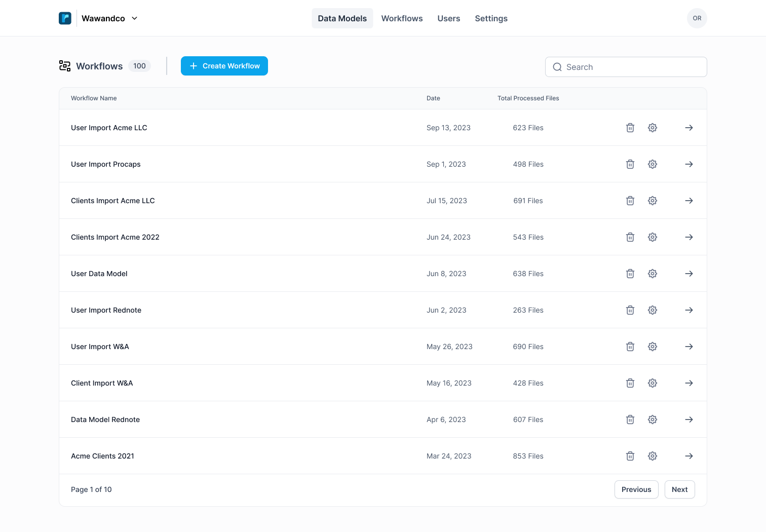Remove the Acme Clients 2021 workflow
This screenshot has width=766, height=532.
[x=630, y=456]
